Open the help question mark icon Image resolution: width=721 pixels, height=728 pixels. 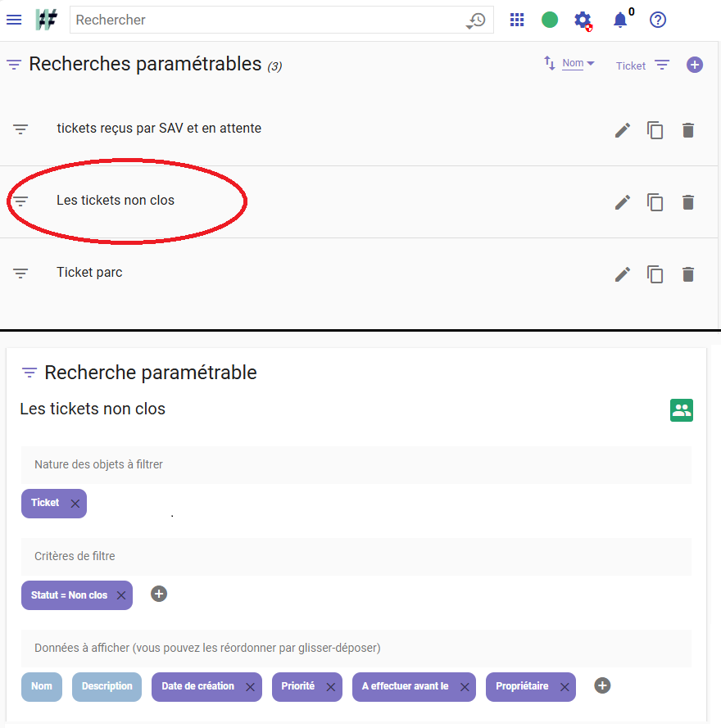(657, 20)
